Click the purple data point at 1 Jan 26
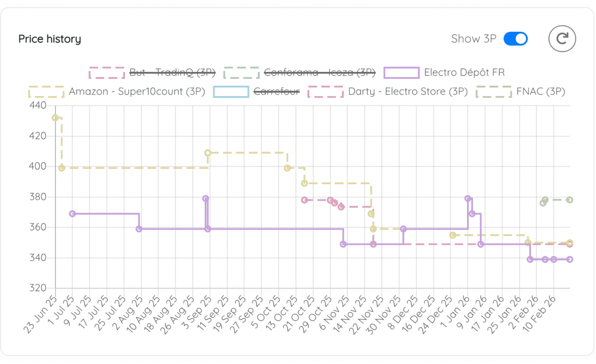 [468, 198]
